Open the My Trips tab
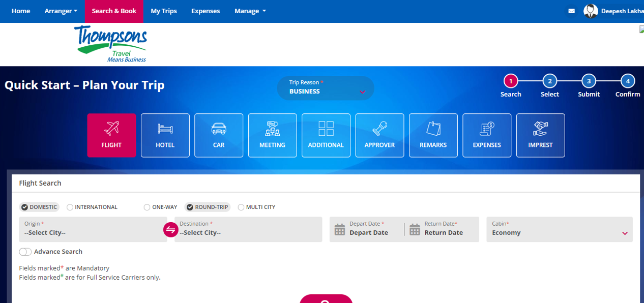The image size is (644, 303). [x=164, y=11]
